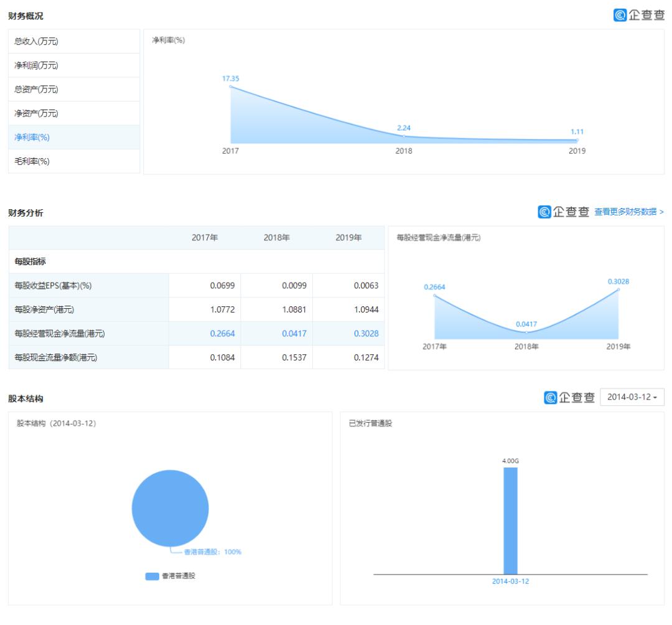
Task: Click the 企查查 logo beside 财务概况
Action: click(638, 15)
